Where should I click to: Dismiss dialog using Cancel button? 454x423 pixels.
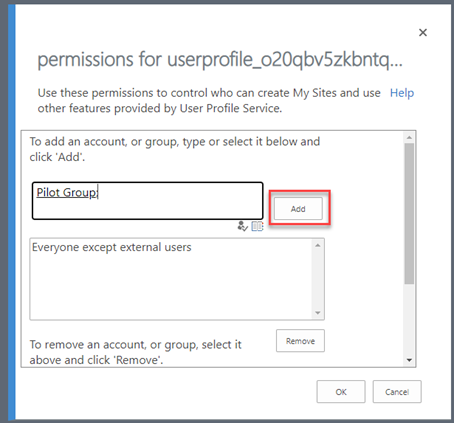(x=397, y=392)
